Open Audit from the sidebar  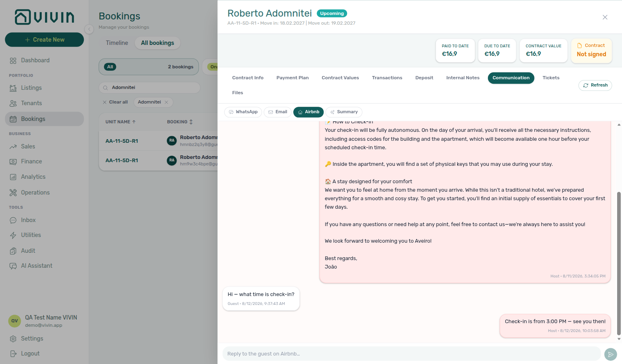point(45,251)
